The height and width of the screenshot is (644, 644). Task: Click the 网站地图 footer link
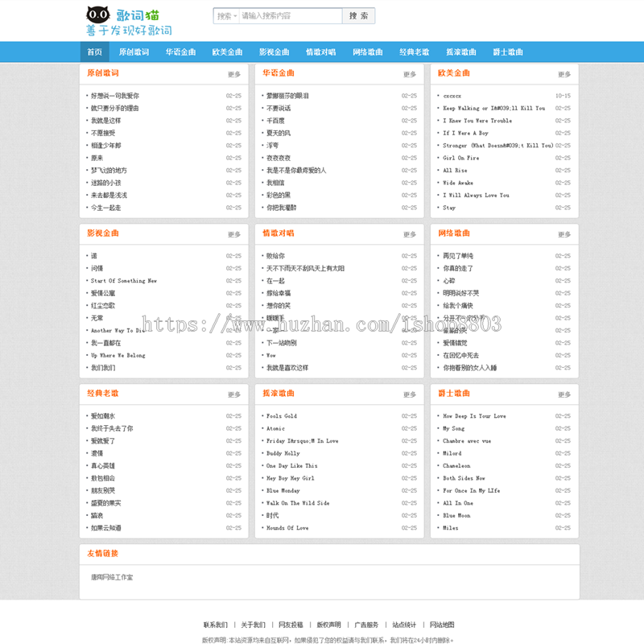coord(442,625)
